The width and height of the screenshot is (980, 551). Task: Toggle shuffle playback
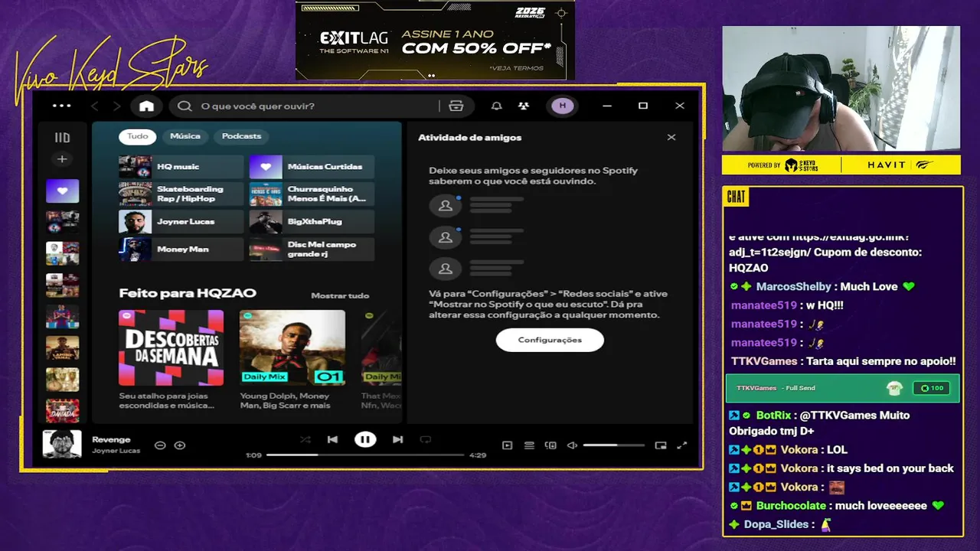click(305, 439)
